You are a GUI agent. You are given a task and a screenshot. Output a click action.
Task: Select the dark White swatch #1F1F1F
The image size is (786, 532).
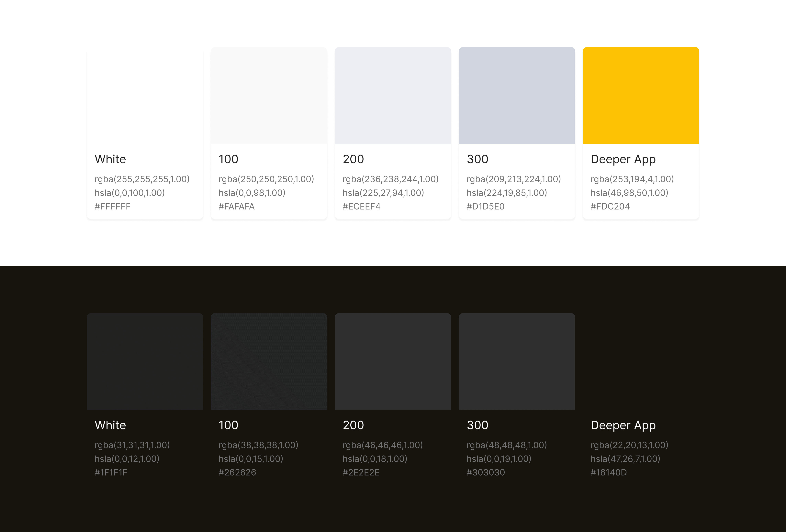pos(145,362)
